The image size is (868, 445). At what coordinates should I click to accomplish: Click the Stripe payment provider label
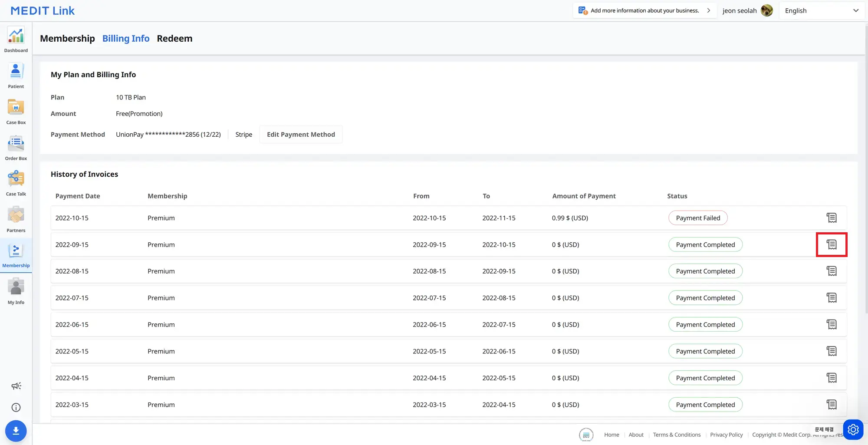click(x=243, y=135)
